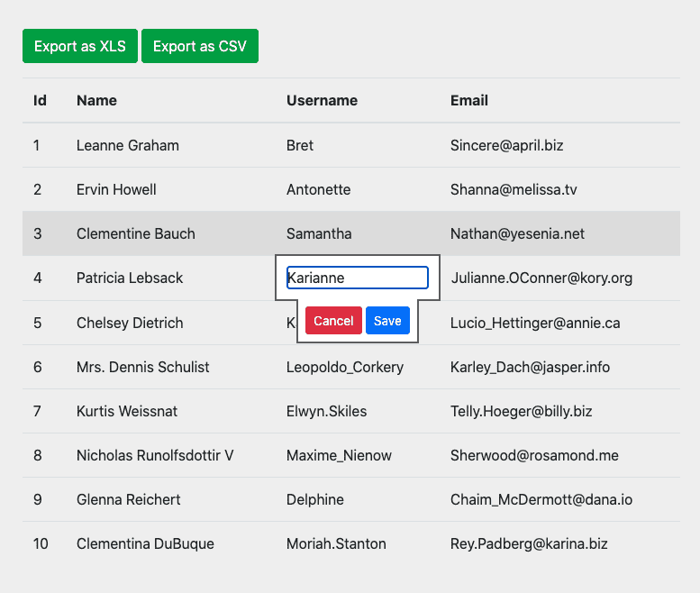The width and height of the screenshot is (700, 593).
Task: Click the Username column header
Action: pos(322,100)
